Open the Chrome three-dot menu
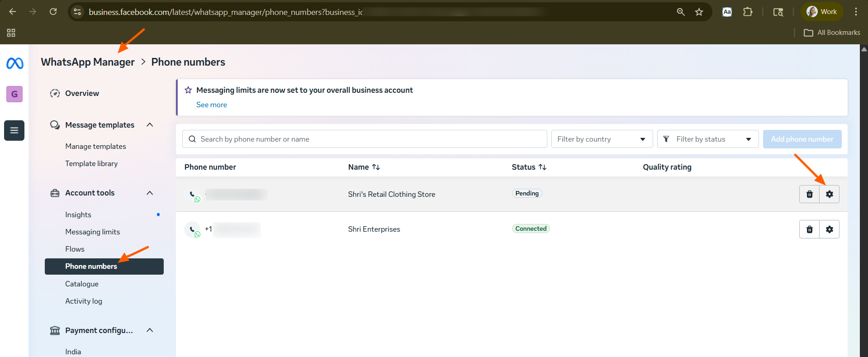Image resolution: width=868 pixels, height=357 pixels. point(856,12)
